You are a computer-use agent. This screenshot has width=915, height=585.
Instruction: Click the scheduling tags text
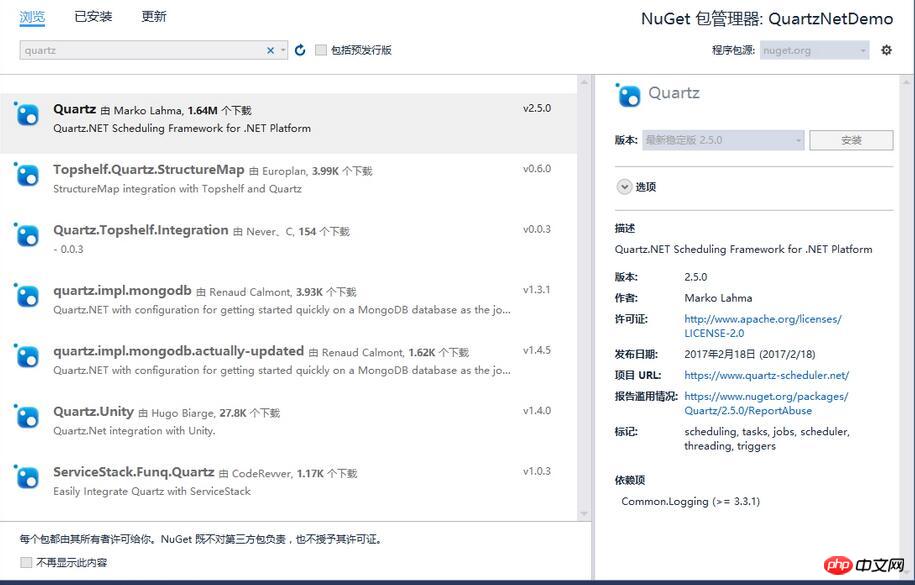767,438
